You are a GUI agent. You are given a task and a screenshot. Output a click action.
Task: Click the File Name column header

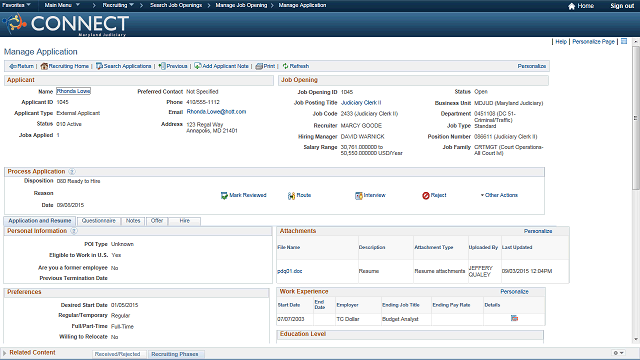click(289, 247)
